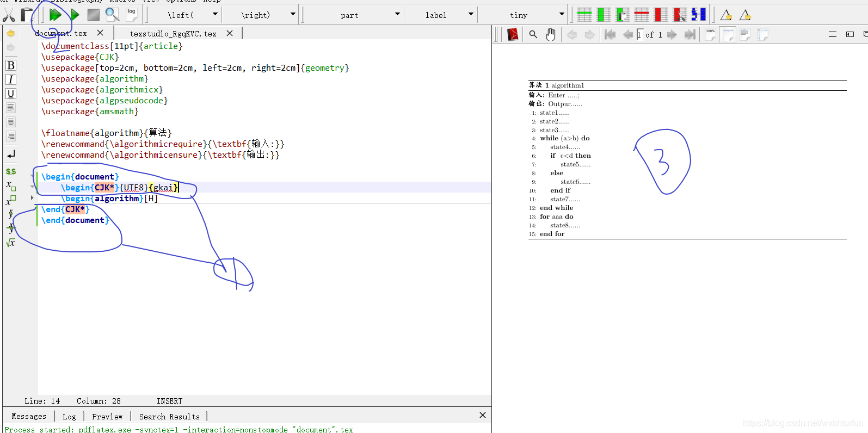Image resolution: width=868 pixels, height=433 pixels.
Task: Go to last PDF page
Action: pos(690,35)
